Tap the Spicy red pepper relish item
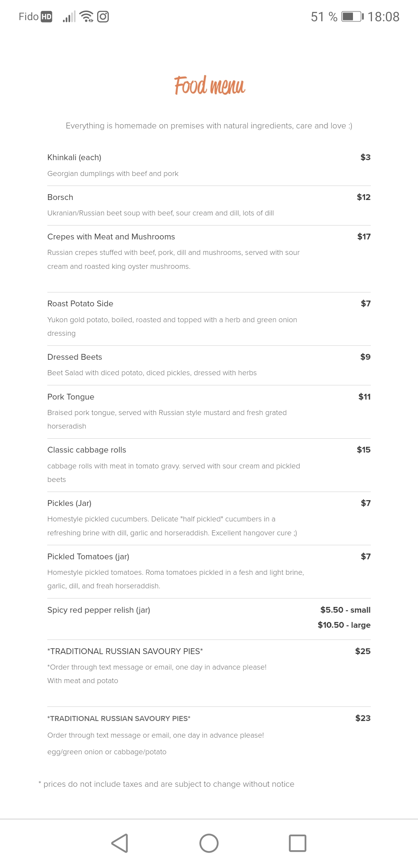The image size is (418, 868). pos(99,610)
